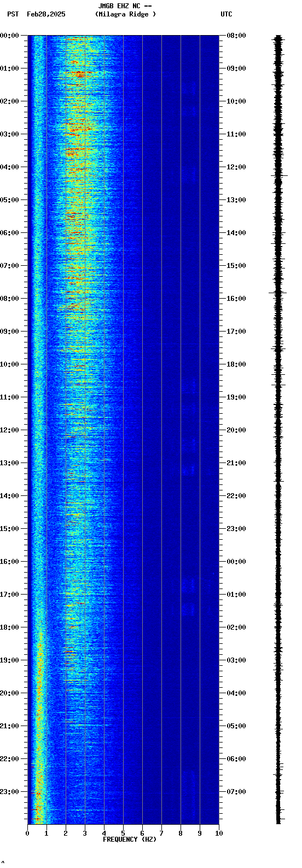The height and width of the screenshot is (868, 302).
Task: Click the 1 Hz frequency tick label
Action: coord(47,833)
